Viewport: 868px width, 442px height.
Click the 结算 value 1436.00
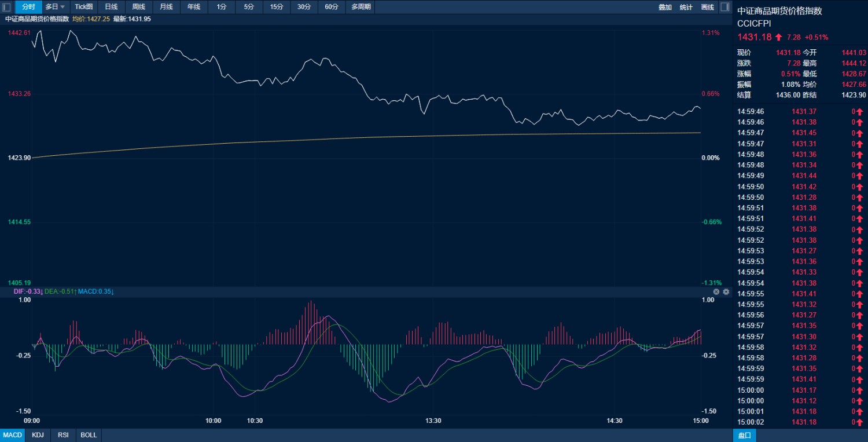[x=788, y=95]
